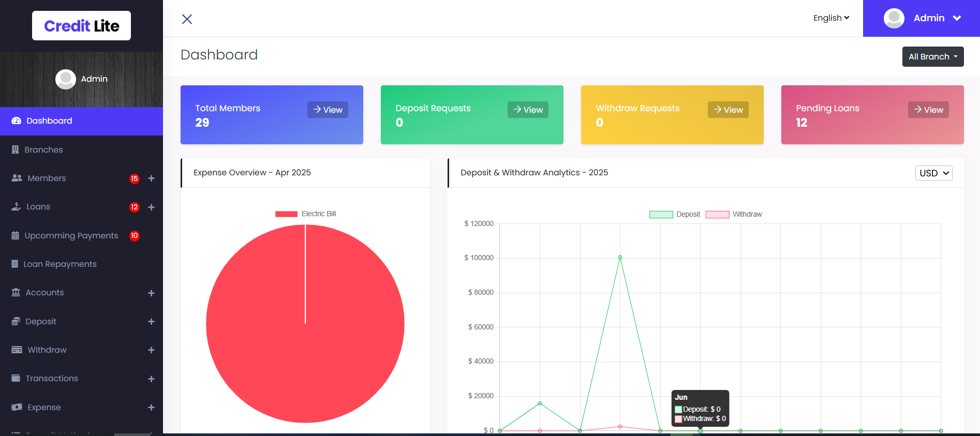Toggle the Deposit legend in analytics chart
Screen dimensions: 980x436
(674, 214)
